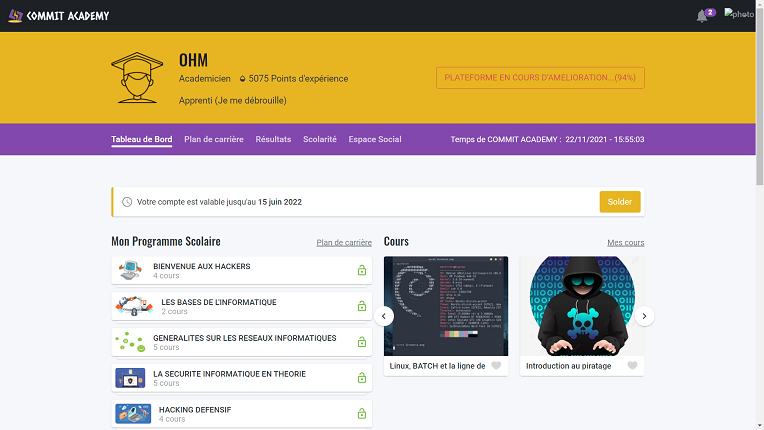This screenshot has width=764, height=430.
Task: Click the profile photo in top bar
Action: point(738,15)
